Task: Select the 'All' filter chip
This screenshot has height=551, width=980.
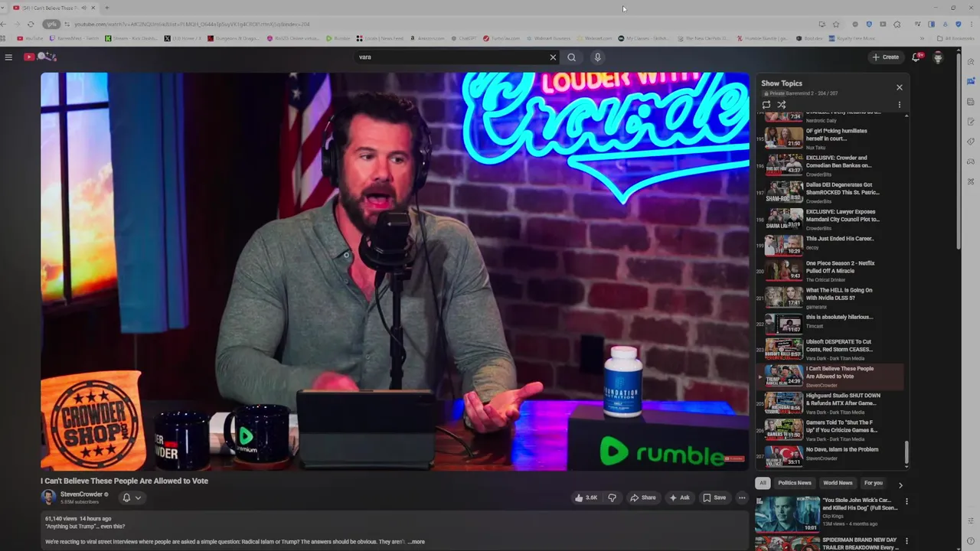Action: 762,483
